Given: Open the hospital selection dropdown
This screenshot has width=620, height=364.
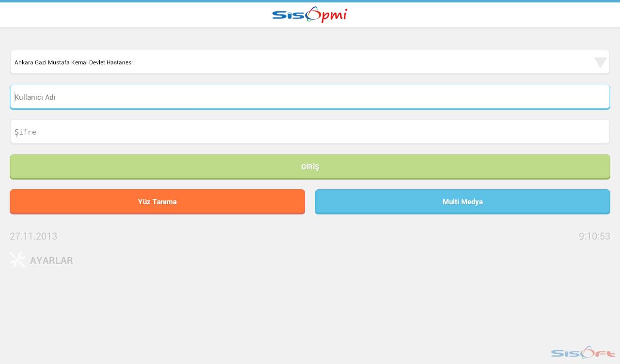Looking at the screenshot, I should pyautogui.click(x=310, y=62).
